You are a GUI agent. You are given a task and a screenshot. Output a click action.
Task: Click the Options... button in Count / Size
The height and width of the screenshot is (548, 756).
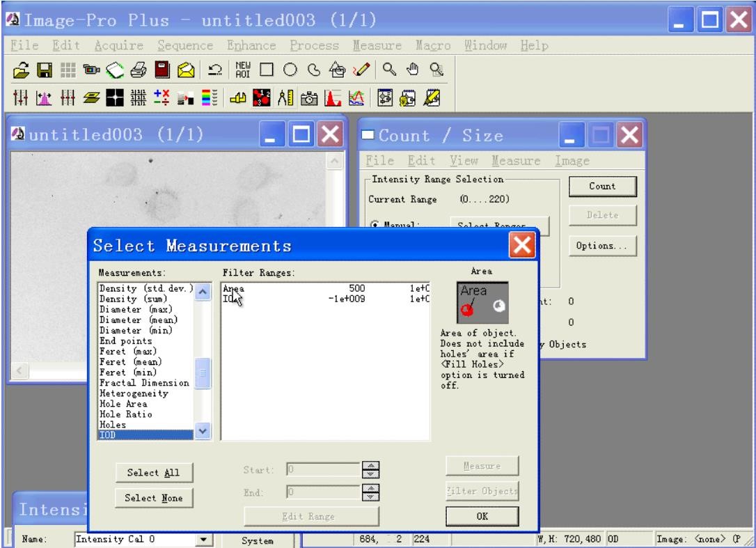tap(603, 246)
